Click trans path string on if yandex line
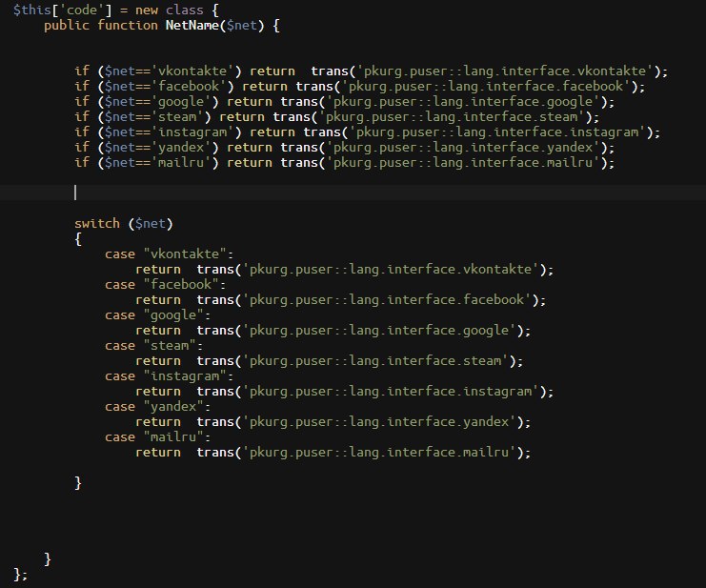The height and width of the screenshot is (588, 706). click(x=463, y=148)
